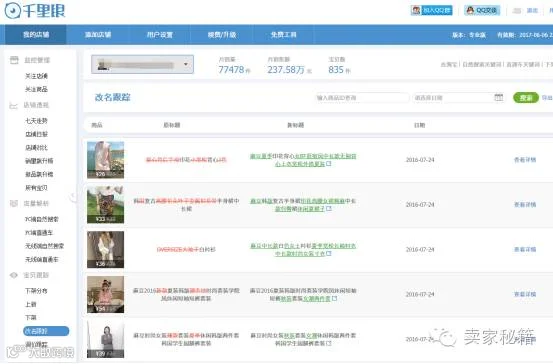
Task: Click the 自然搜索关键词 link
Action: (x=482, y=65)
